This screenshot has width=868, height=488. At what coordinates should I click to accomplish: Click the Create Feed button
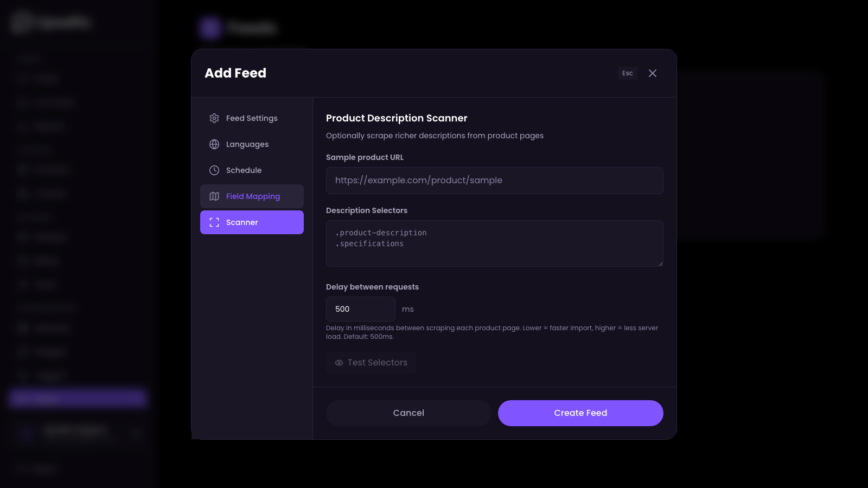tap(580, 413)
